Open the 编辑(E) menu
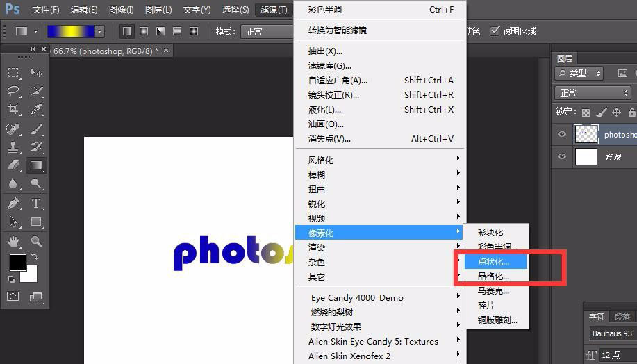The image size is (637, 364). (83, 9)
